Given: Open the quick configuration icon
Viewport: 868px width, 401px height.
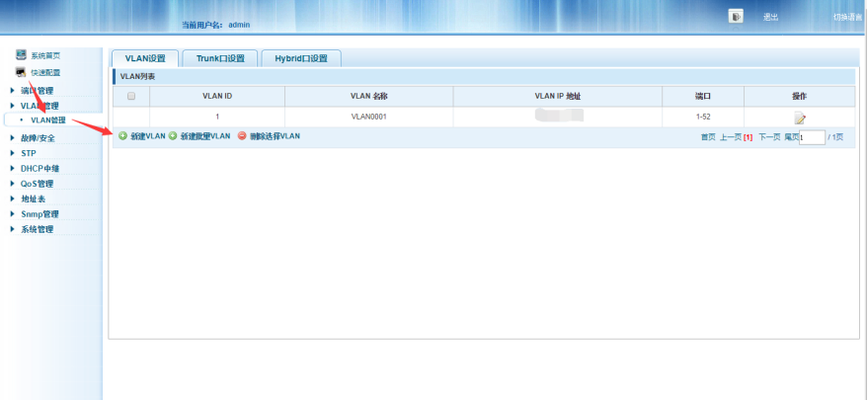Looking at the screenshot, I should (x=21, y=72).
